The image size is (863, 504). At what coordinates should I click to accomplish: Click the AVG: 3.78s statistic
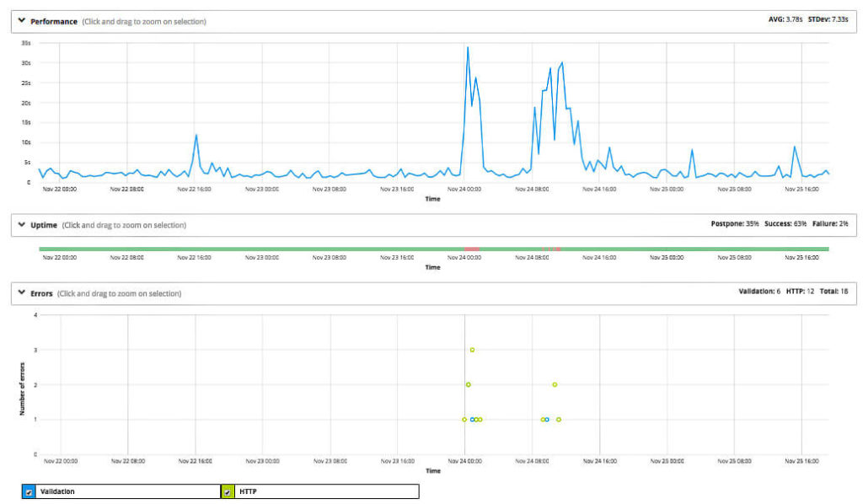tap(785, 19)
